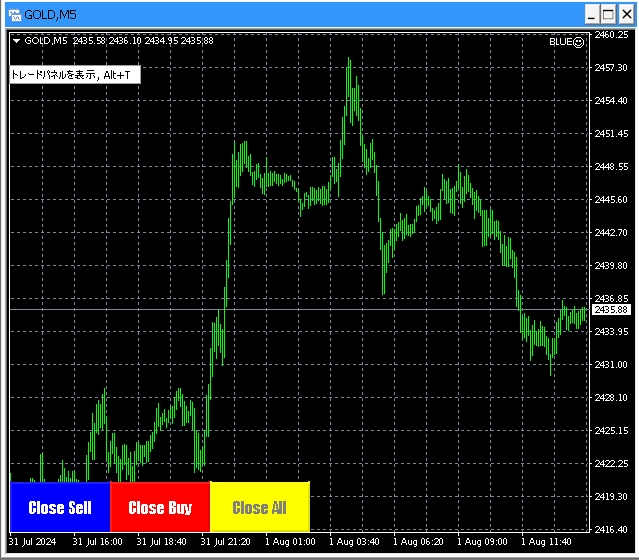Image resolution: width=639 pixels, height=560 pixels.
Task: Maximize the GOLD,M5 chart window
Action: (609, 14)
